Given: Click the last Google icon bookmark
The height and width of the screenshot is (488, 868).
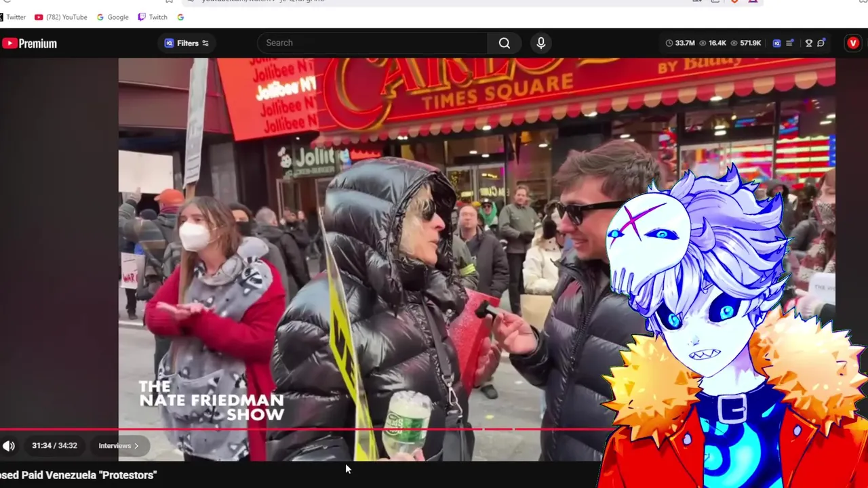Looking at the screenshot, I should pos(180,17).
